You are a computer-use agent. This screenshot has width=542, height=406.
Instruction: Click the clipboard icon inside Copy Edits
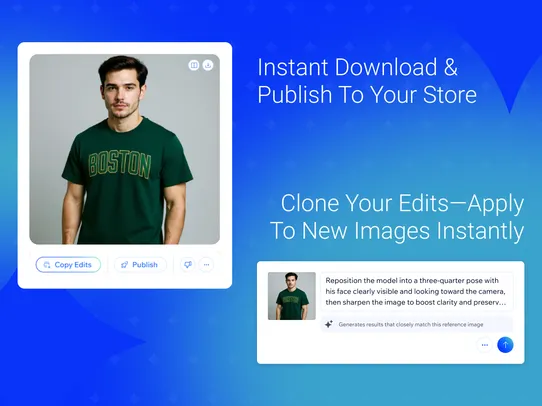click(x=47, y=265)
